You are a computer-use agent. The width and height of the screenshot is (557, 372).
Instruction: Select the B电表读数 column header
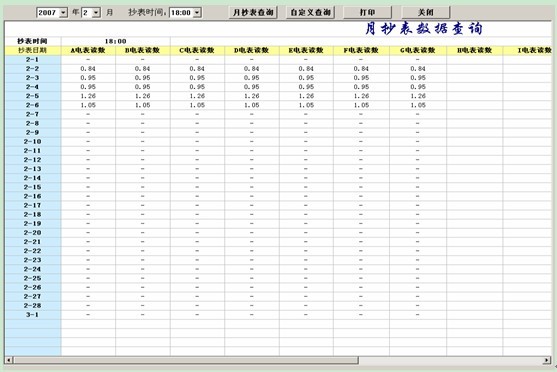coord(143,50)
